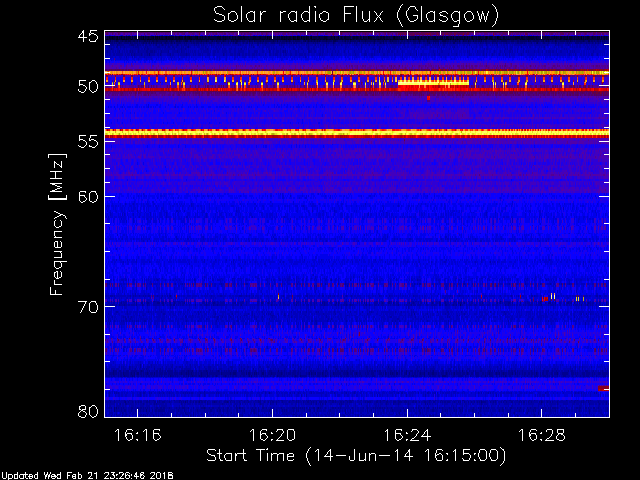Click the "Updated Wed Feb 21" timestamp text

coord(87,476)
